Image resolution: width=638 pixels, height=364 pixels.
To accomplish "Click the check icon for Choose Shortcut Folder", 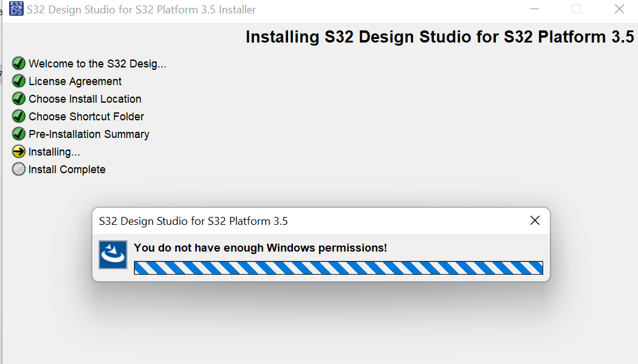I will click(x=18, y=116).
